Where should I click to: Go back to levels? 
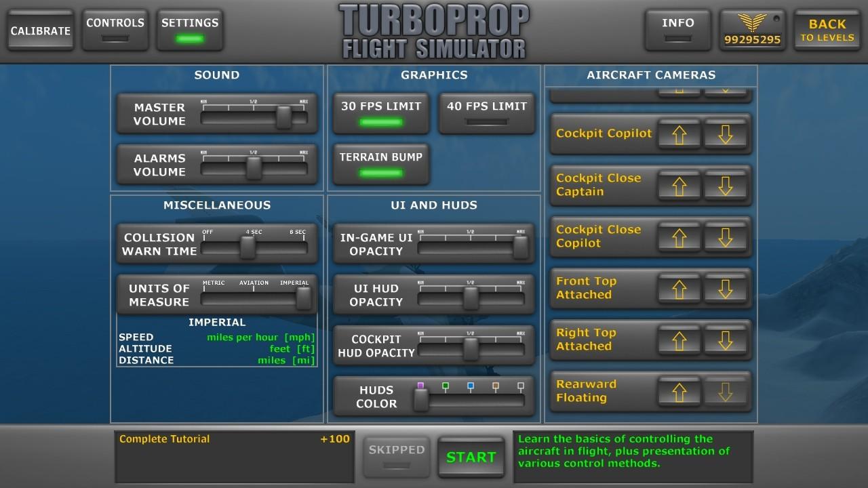pos(827,30)
